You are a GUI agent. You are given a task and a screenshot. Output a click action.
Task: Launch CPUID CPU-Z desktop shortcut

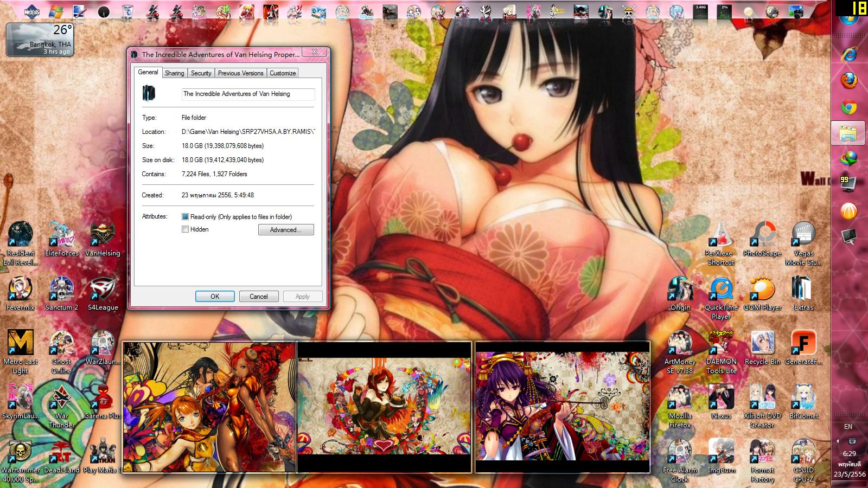[803, 460]
